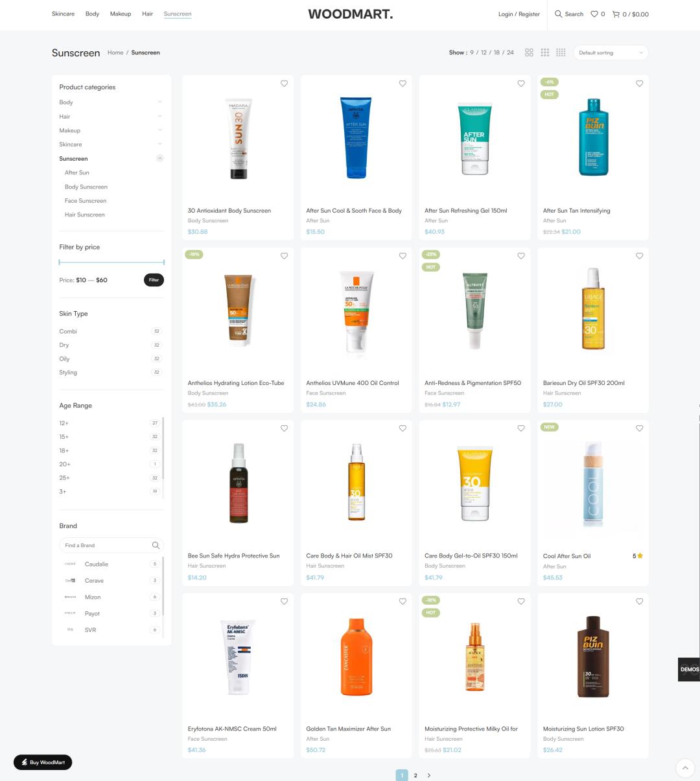
Task: Expand the Makeup category
Action: point(160,130)
